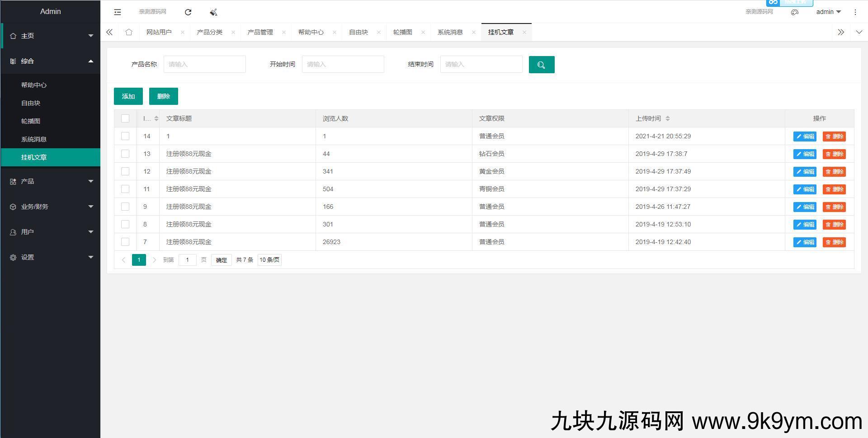Image resolution: width=868 pixels, height=438 pixels.
Task: Switch to the 系统消息 tab
Action: click(x=450, y=32)
